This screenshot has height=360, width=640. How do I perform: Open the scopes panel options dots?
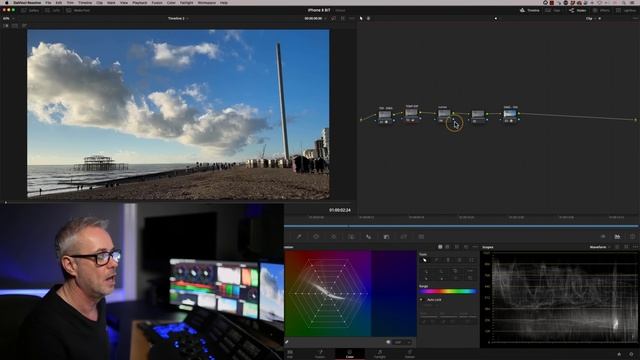coord(635,247)
